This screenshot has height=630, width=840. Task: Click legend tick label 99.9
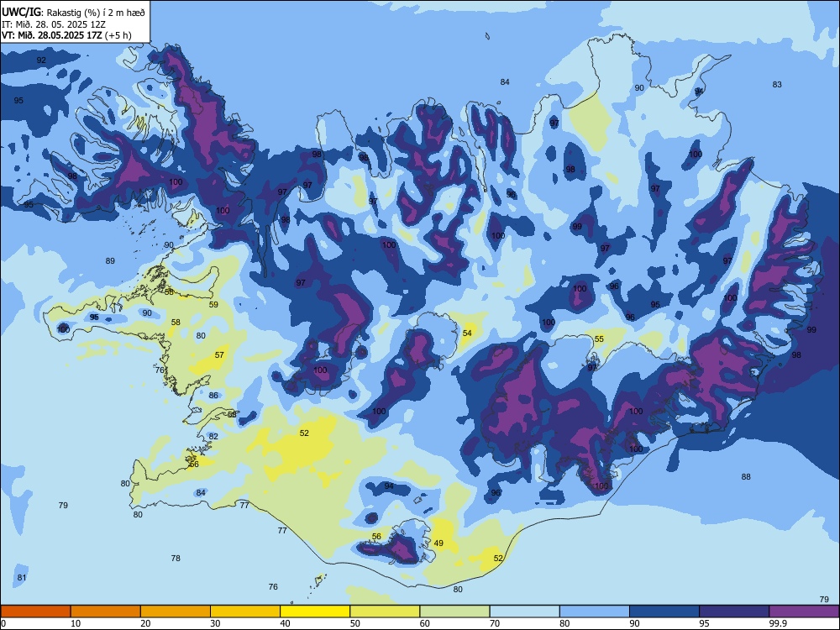coord(778,623)
